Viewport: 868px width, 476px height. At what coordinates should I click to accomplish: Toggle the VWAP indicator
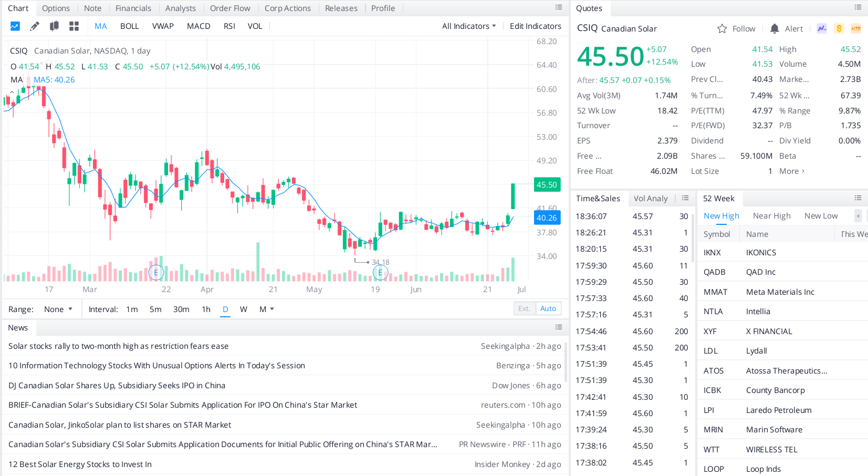(163, 26)
